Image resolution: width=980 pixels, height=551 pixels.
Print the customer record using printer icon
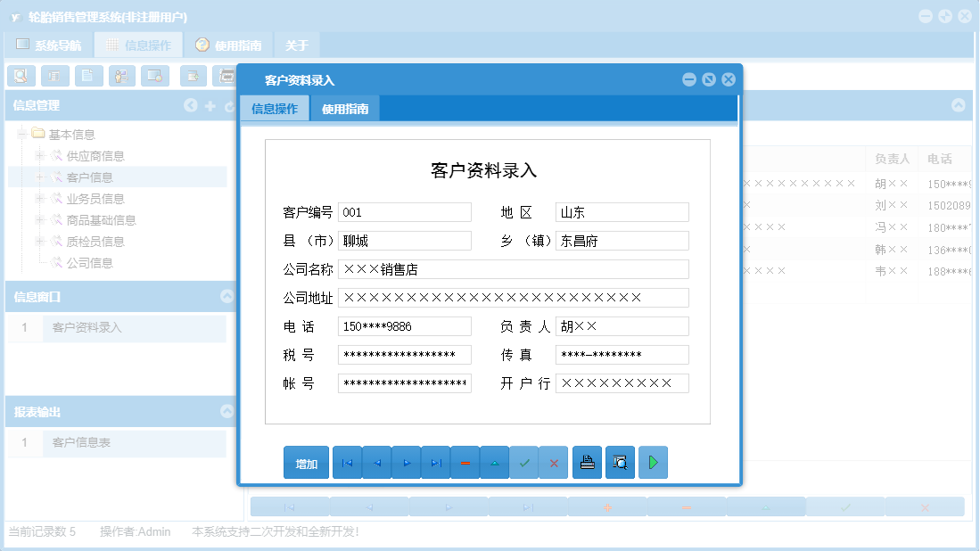point(588,462)
